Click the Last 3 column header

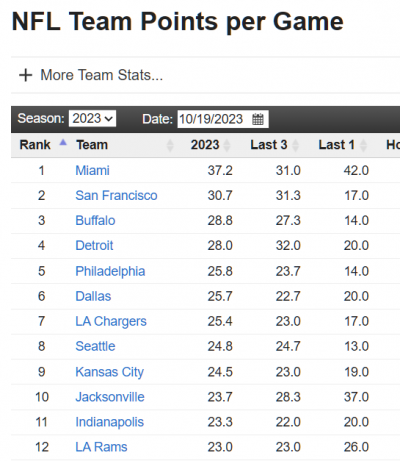(x=269, y=145)
